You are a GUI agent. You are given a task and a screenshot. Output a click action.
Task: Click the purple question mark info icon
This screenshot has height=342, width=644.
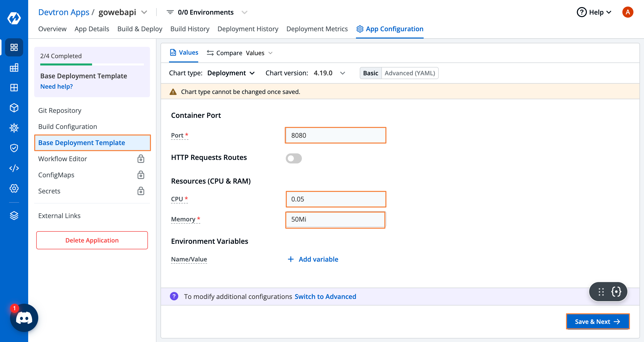pos(174,296)
